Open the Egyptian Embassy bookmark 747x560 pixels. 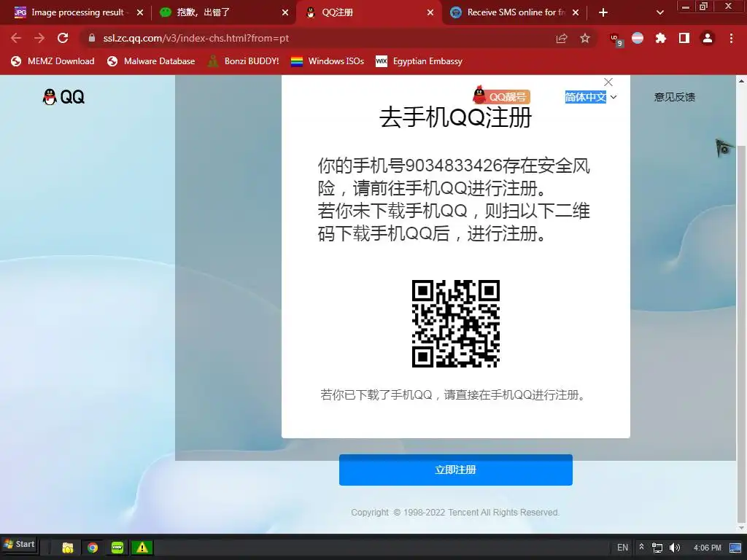click(419, 61)
